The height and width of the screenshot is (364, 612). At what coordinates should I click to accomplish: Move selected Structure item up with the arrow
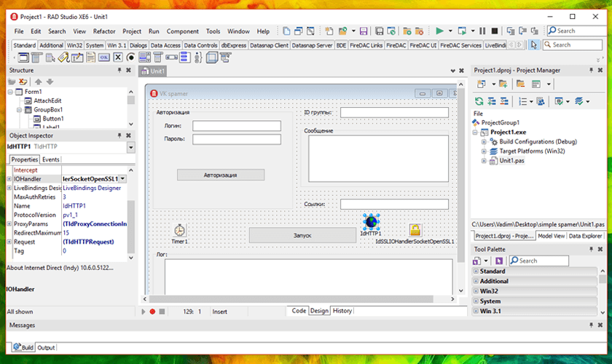point(38,82)
